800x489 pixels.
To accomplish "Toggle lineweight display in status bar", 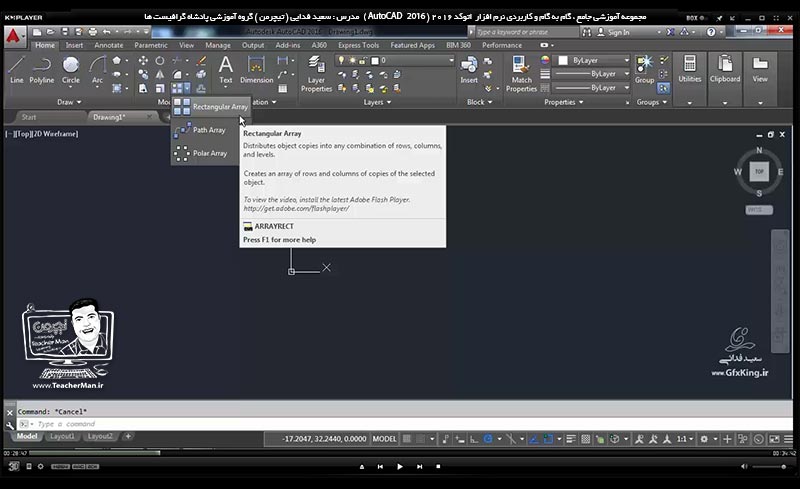I will pyautogui.click(x=571, y=439).
